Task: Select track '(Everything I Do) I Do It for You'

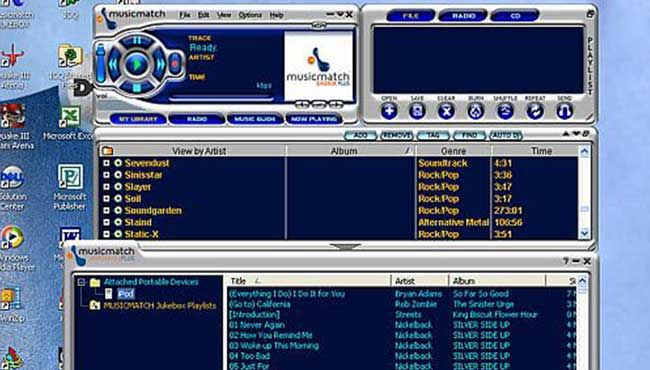Action: pos(287,294)
